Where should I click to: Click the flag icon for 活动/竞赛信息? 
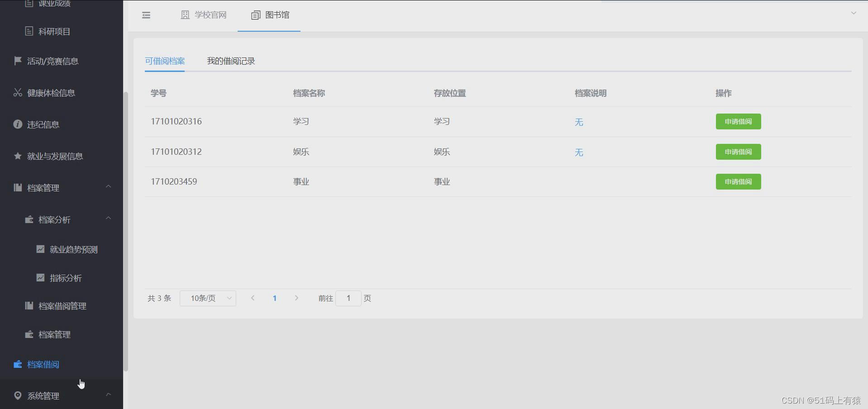pyautogui.click(x=17, y=61)
